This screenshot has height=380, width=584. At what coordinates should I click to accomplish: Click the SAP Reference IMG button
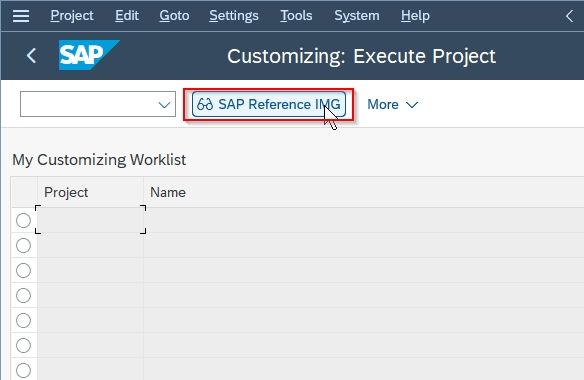point(269,104)
